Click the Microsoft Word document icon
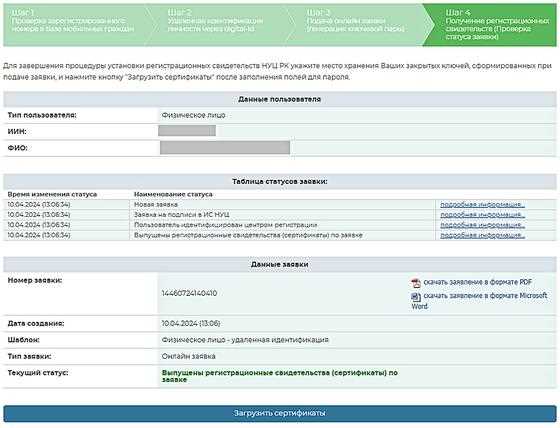 (x=416, y=297)
